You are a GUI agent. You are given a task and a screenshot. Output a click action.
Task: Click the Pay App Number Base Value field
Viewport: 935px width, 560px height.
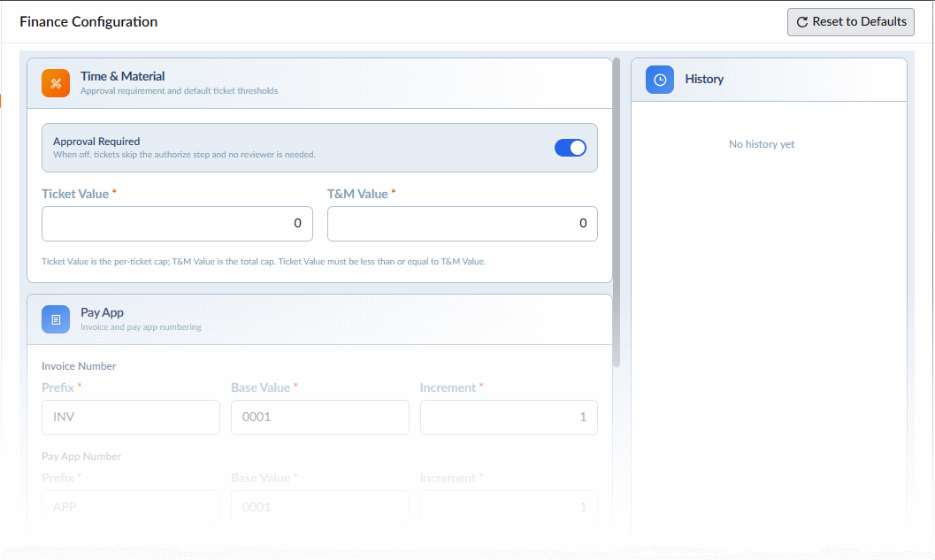click(319, 508)
